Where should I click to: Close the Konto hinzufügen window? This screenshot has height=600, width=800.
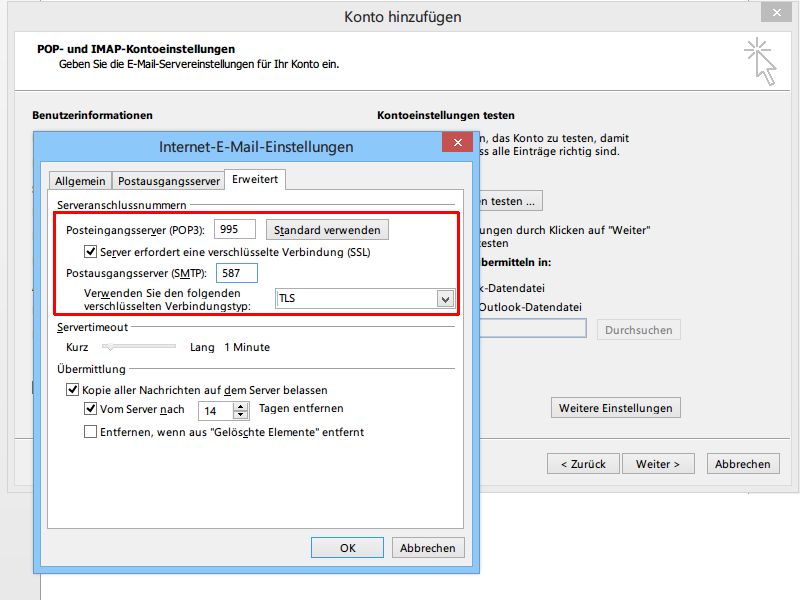(x=777, y=12)
